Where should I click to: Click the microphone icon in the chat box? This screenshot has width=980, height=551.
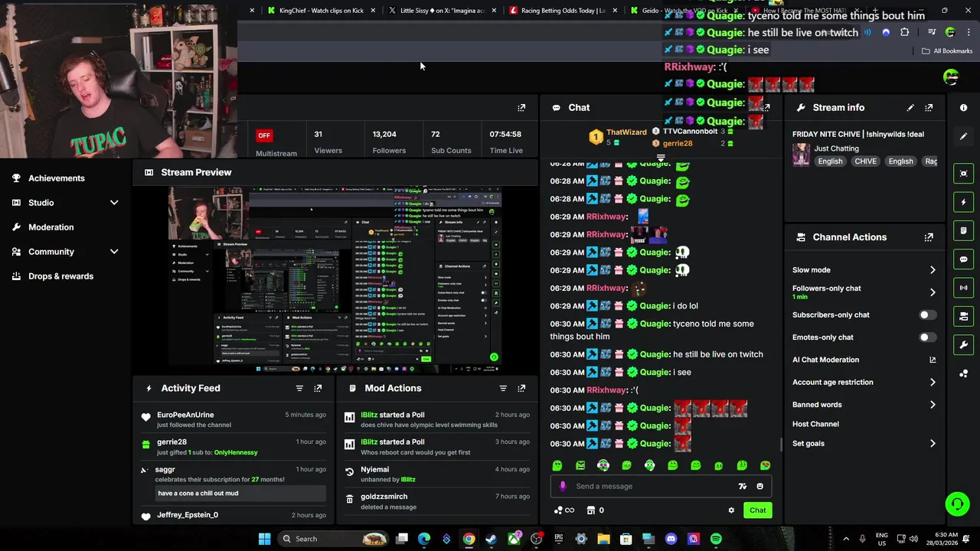(x=563, y=486)
